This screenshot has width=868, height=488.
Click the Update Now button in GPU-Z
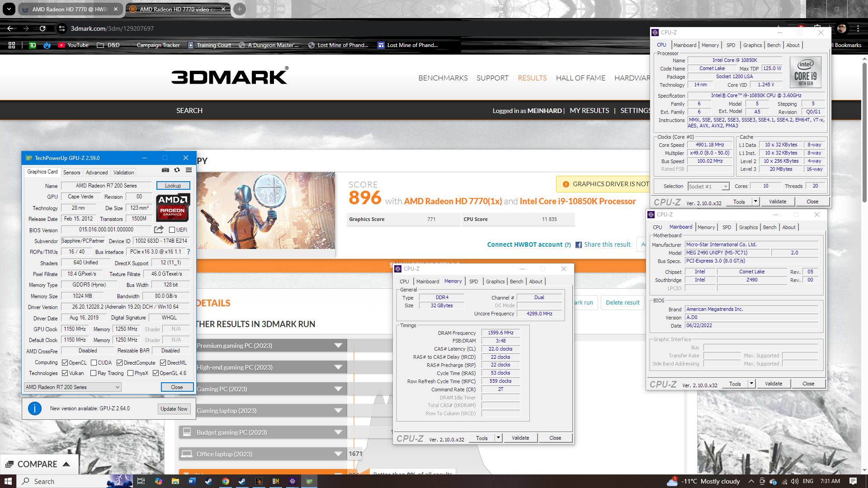[174, 409]
